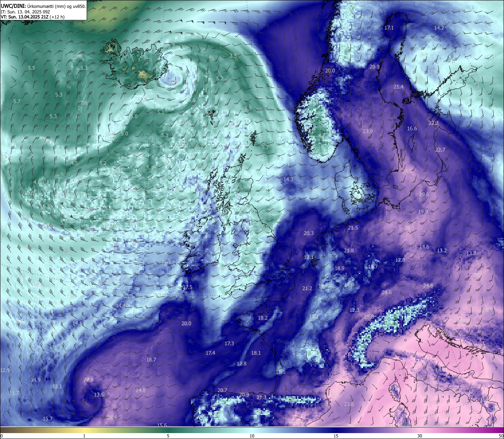Click the 19.6 map value
The height and width of the screenshot is (439, 504).
tap(424, 194)
